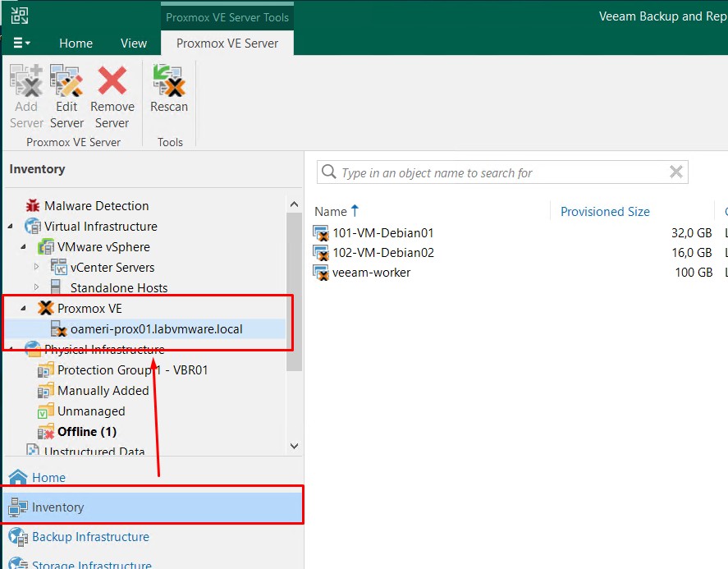Select Malware Detection node in tree
The height and width of the screenshot is (569, 728).
[96, 206]
